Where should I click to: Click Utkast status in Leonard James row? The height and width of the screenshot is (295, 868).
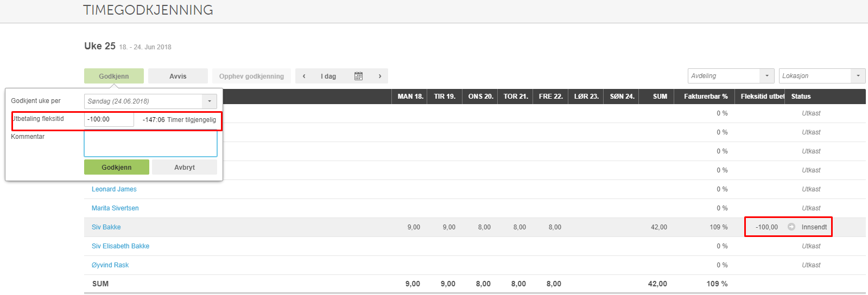point(811,189)
